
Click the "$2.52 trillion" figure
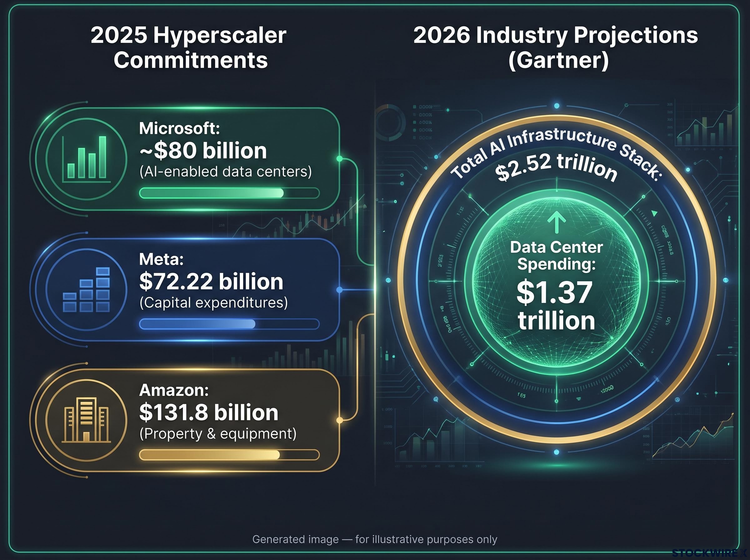pyautogui.click(x=556, y=168)
